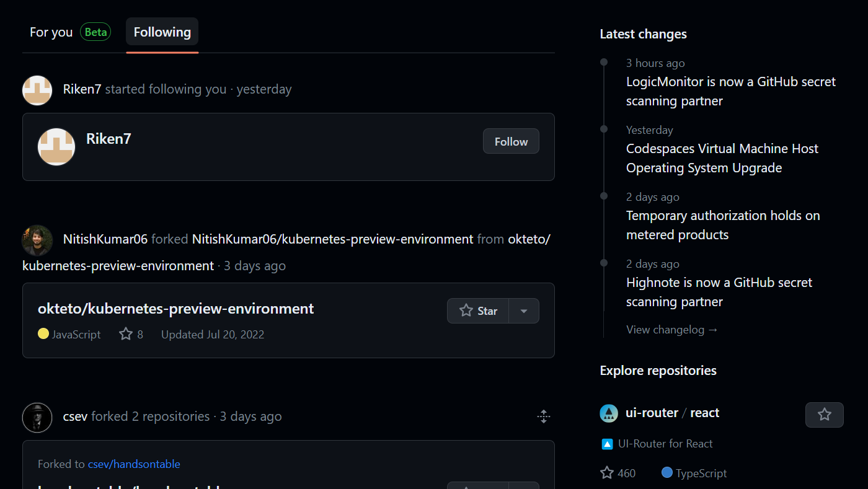Click csev's profile avatar
Viewport: 868px width, 489px height.
click(37, 417)
